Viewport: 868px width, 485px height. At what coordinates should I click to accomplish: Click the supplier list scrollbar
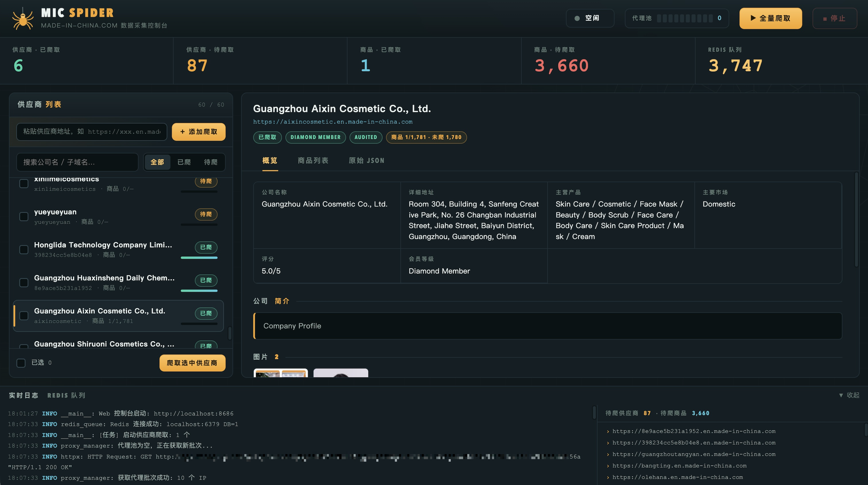tap(230, 333)
